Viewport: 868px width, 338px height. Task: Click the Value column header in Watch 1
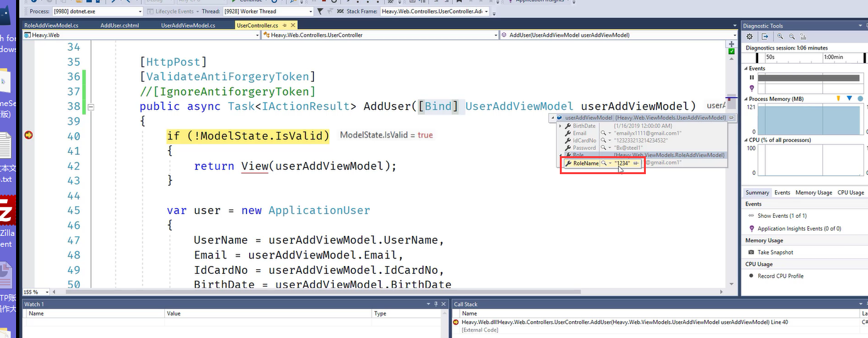point(268,314)
